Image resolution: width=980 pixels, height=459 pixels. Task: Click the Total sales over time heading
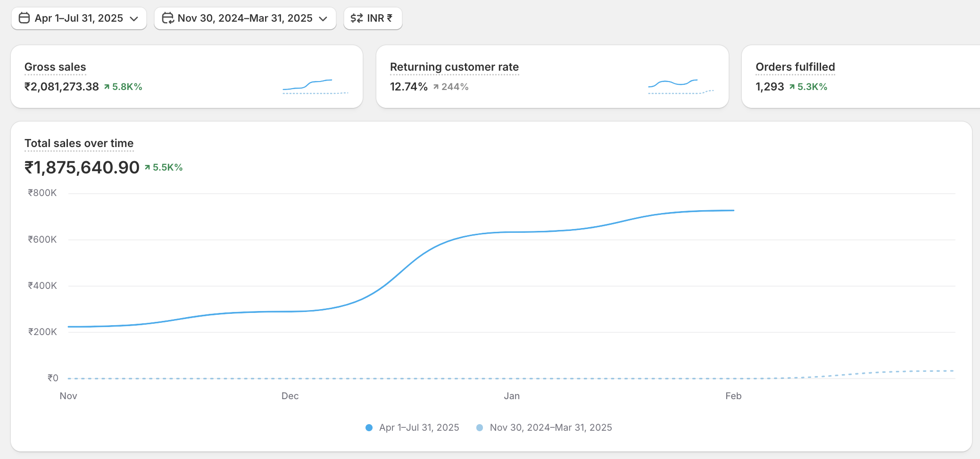click(79, 143)
